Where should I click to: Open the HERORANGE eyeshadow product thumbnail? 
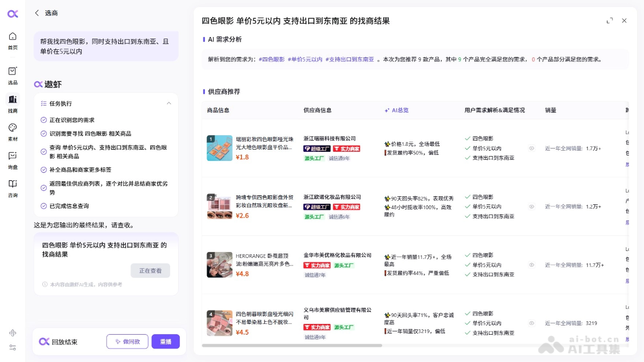(219, 265)
